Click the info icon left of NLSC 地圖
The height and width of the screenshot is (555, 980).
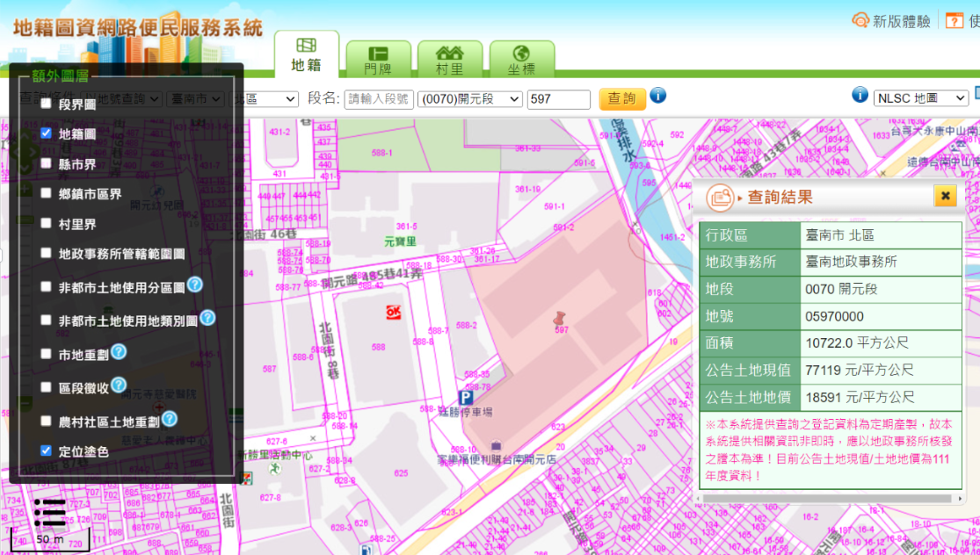pos(860,95)
